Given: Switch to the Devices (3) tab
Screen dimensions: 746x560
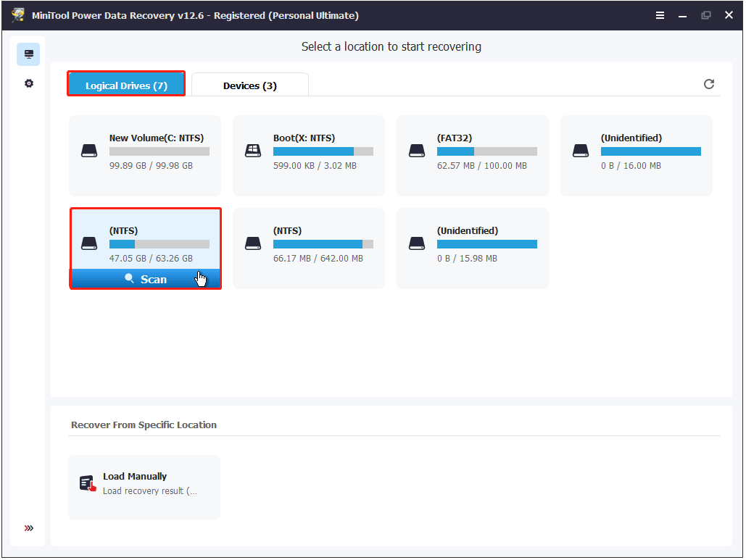Looking at the screenshot, I should pos(249,85).
